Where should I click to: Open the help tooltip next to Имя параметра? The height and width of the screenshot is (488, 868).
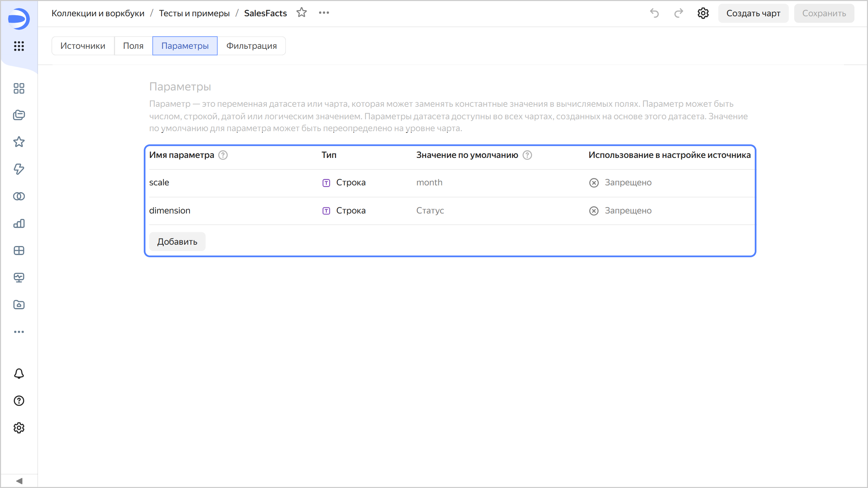coord(223,155)
